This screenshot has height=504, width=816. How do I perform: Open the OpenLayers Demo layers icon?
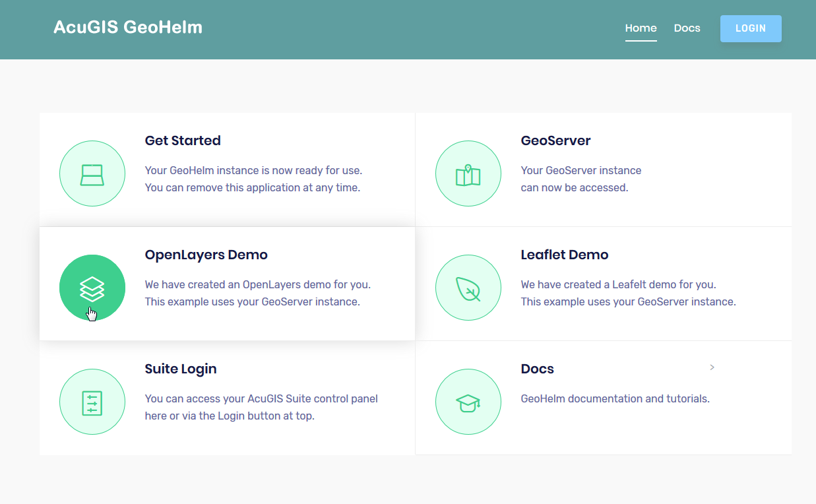92,288
